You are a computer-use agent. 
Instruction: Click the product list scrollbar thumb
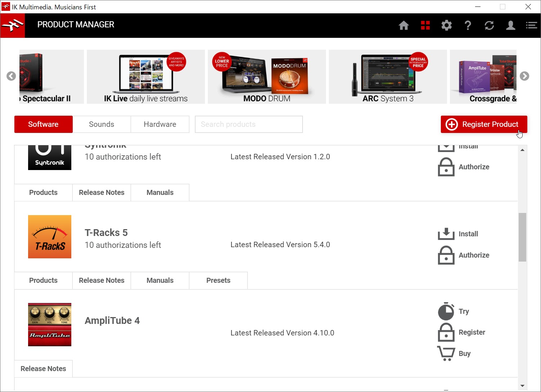(x=522, y=237)
